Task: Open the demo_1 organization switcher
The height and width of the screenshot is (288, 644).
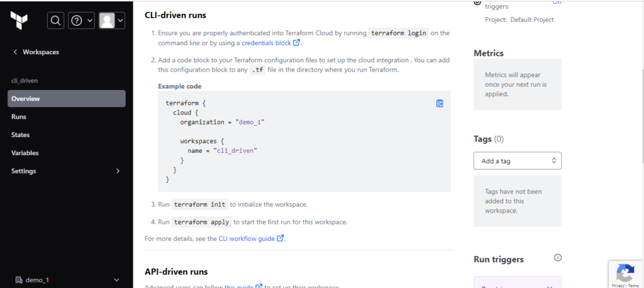Action: (x=67, y=280)
